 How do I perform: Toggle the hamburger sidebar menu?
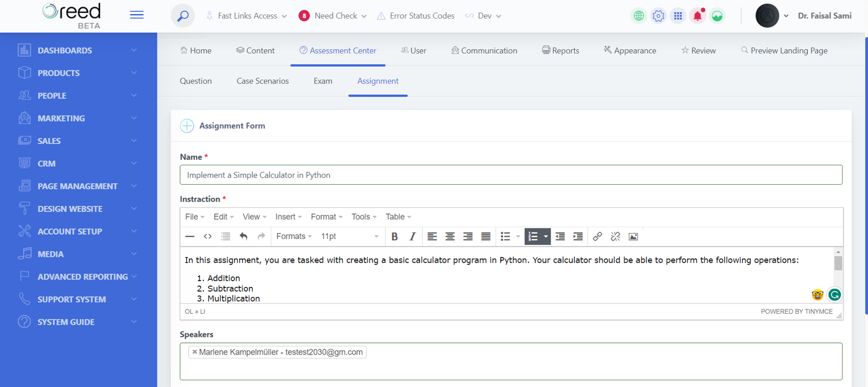[137, 15]
